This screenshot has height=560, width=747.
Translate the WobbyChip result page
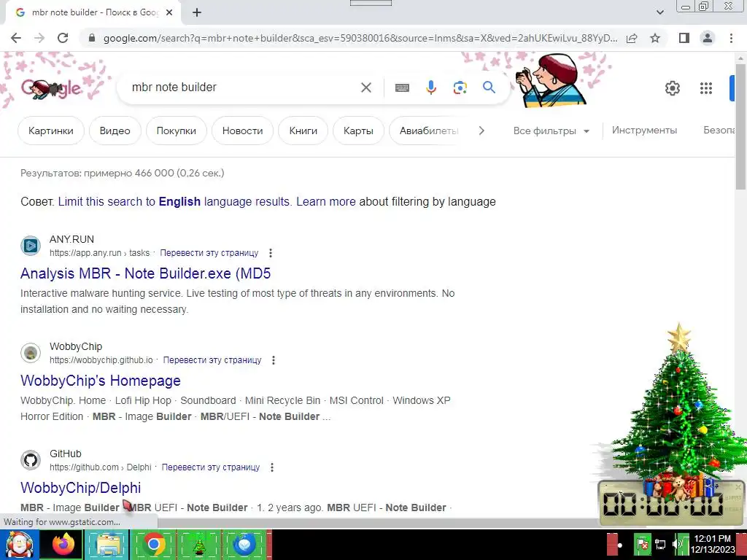point(212,360)
